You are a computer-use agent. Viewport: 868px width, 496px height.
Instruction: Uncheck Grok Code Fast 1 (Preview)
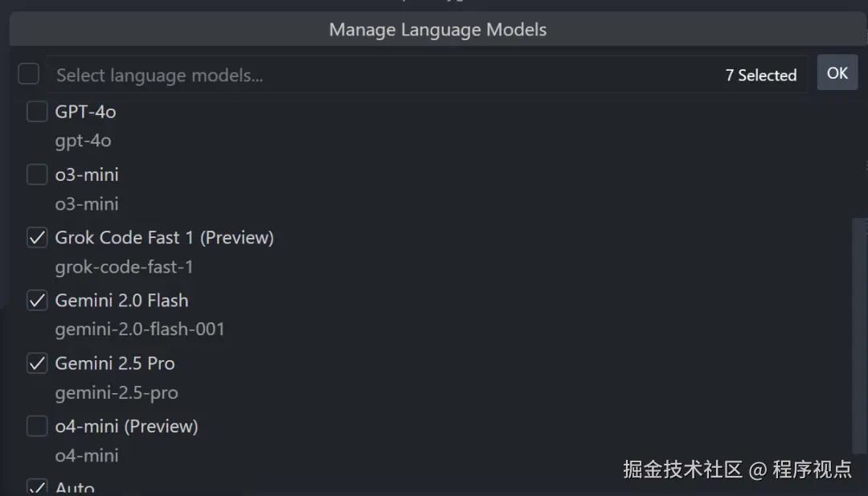(36, 237)
